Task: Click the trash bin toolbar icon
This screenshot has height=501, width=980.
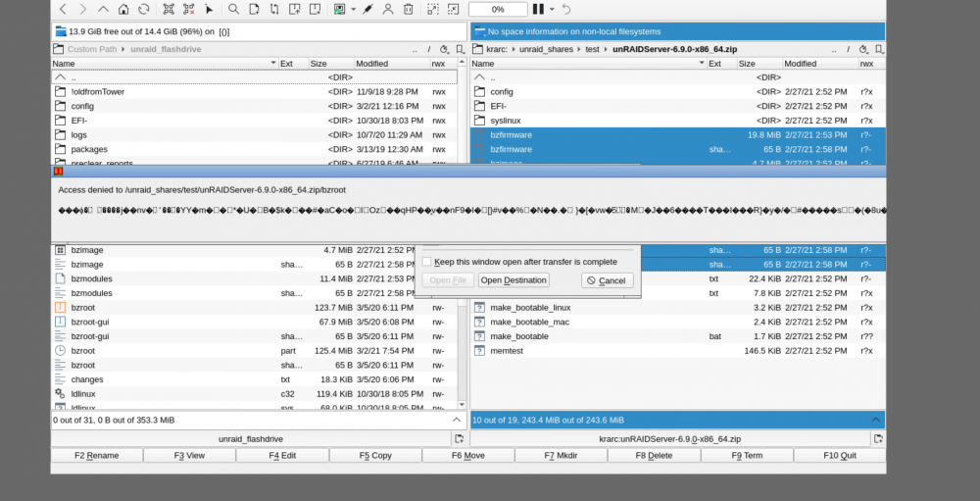Action: point(408,10)
